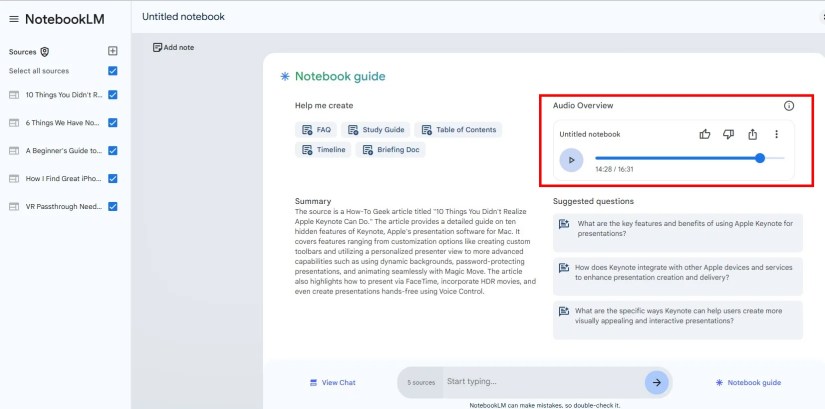The image size is (825, 409).
Task: Click the 14:28 / 16:31 audio time
Action: [614, 169]
